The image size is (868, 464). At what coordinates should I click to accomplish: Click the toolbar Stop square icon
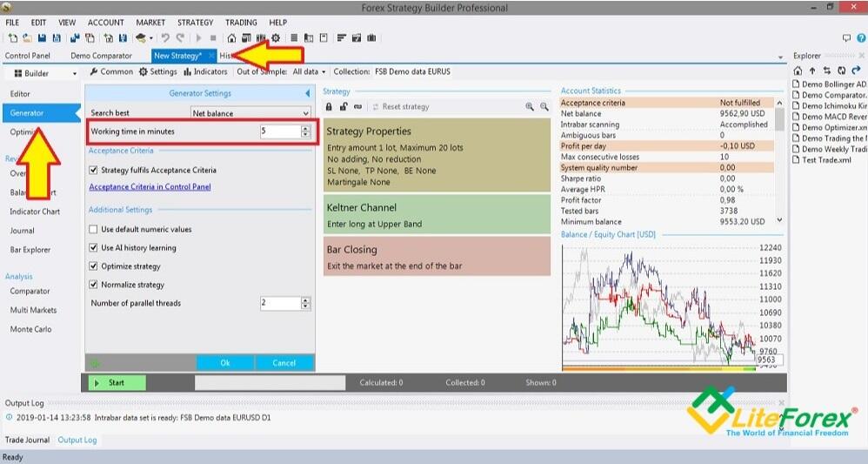[x=213, y=38]
